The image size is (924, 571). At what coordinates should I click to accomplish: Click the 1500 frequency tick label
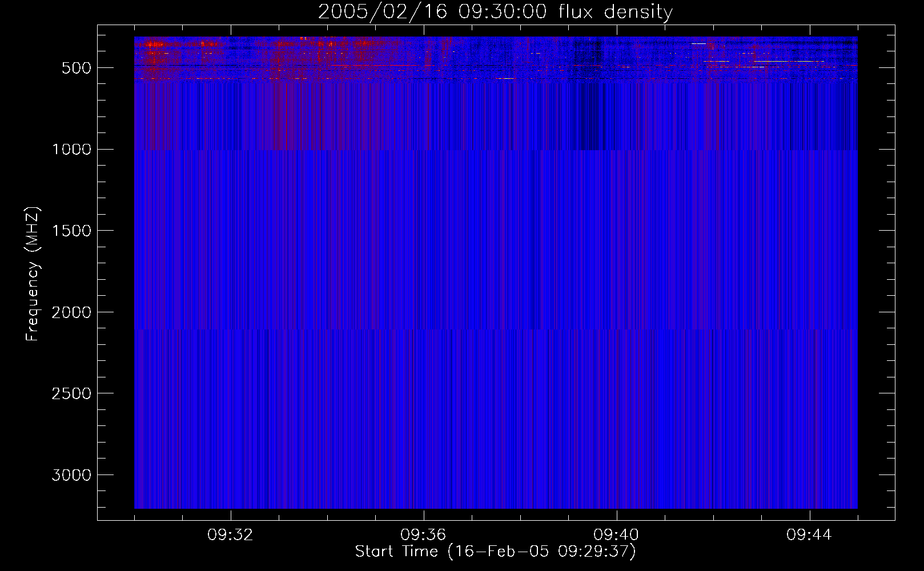point(71,231)
